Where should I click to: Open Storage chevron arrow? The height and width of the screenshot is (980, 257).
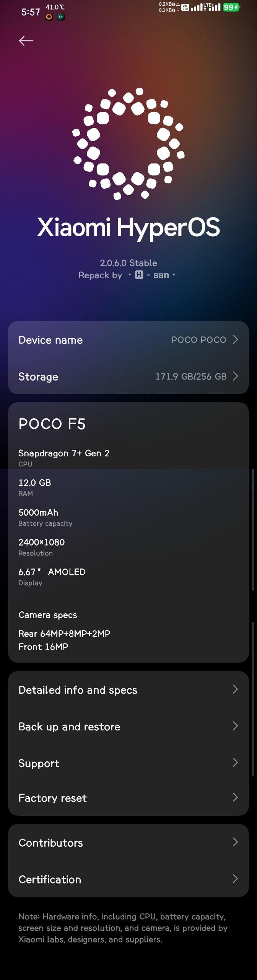236,376
